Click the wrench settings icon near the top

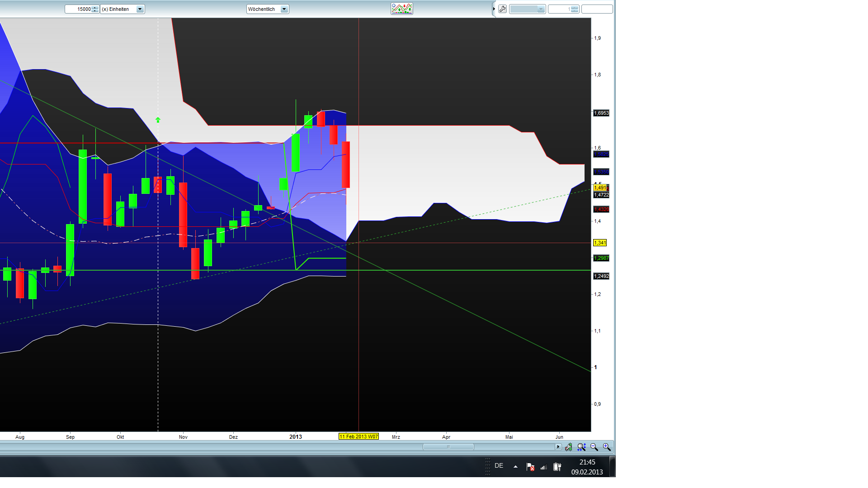tap(502, 9)
